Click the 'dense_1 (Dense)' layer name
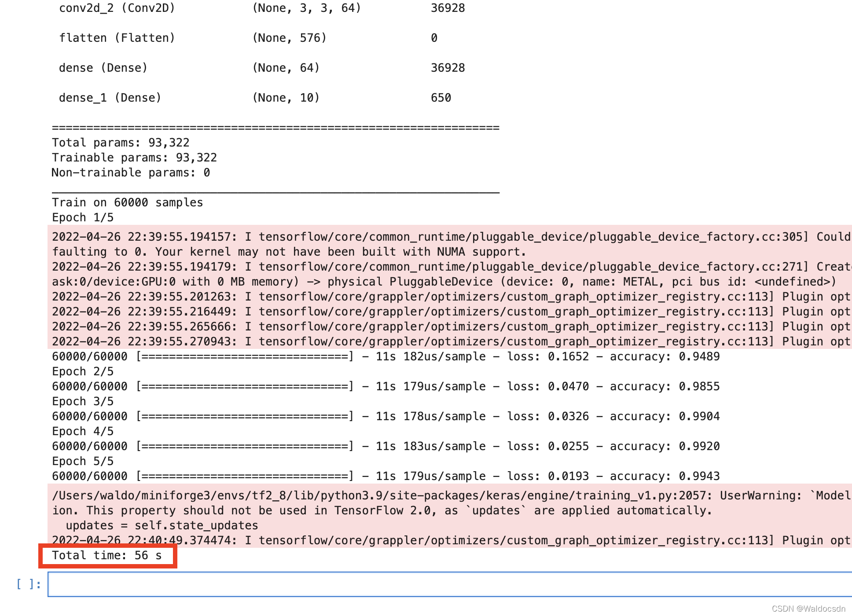This screenshot has height=616, width=852. 110,98
